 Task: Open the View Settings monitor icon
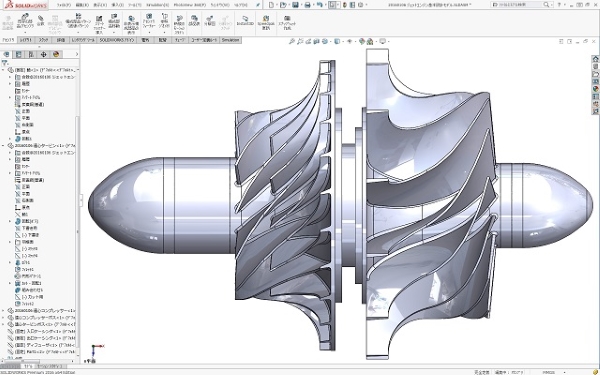382,41
